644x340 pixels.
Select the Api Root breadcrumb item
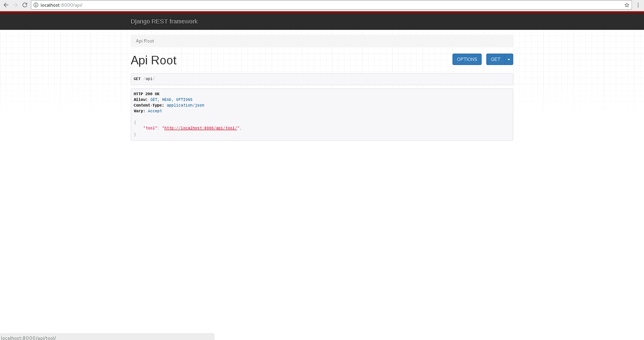[x=144, y=40]
